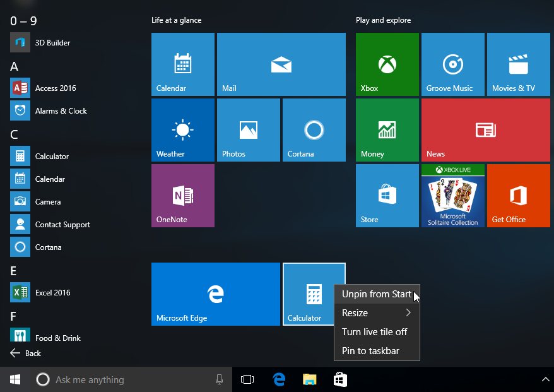The image size is (554, 392).
Task: Click the letter A section header
Action: (14, 66)
